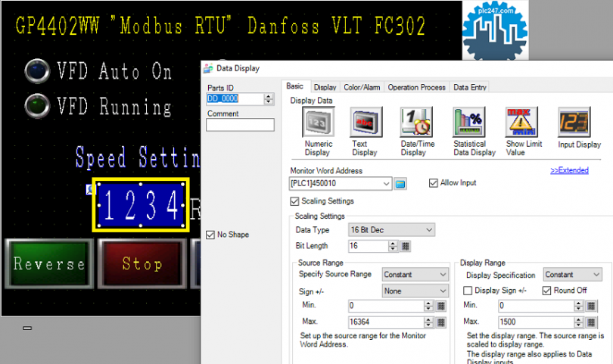Image resolution: width=613 pixels, height=364 pixels.
Task: Click the Source Range Max value 16364
Action: 386,322
